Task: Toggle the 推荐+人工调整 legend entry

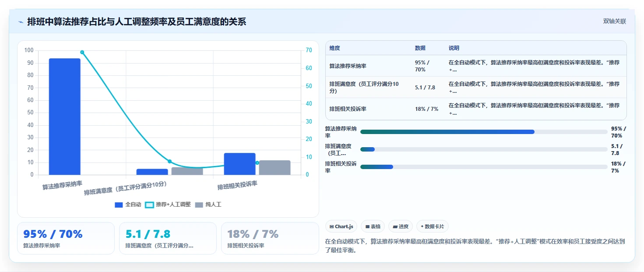Action: click(168, 205)
